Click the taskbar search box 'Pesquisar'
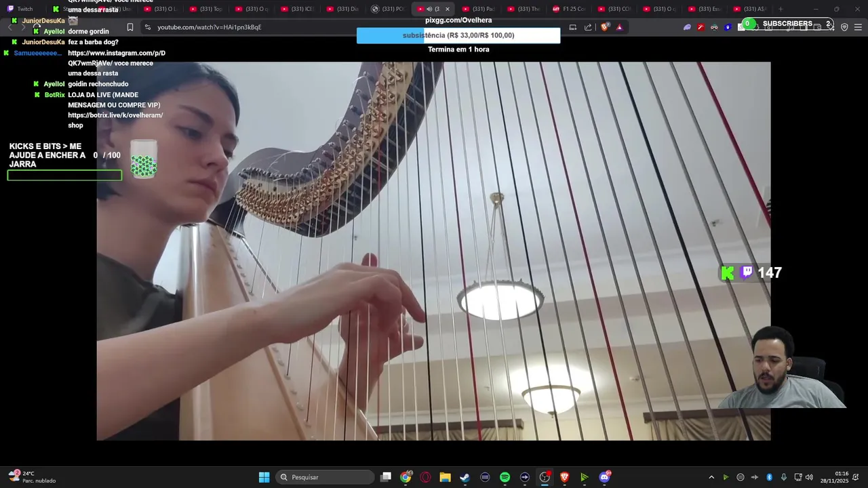This screenshot has width=868, height=488. (325, 477)
